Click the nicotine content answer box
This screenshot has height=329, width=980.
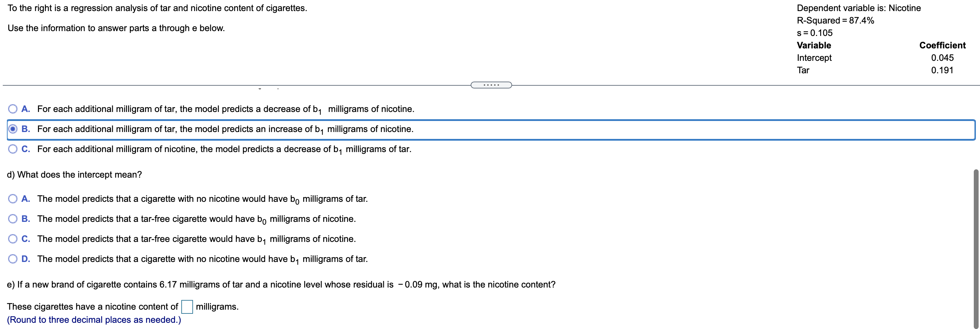pyautogui.click(x=187, y=306)
